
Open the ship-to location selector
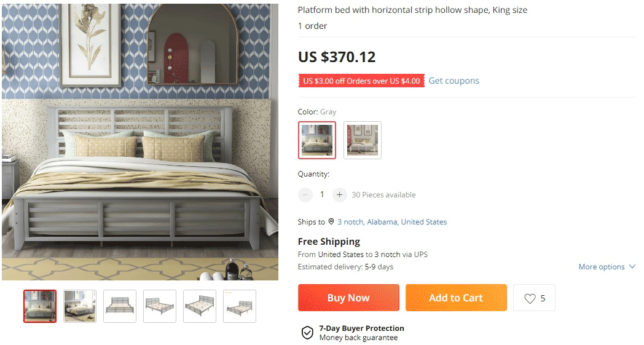point(392,222)
